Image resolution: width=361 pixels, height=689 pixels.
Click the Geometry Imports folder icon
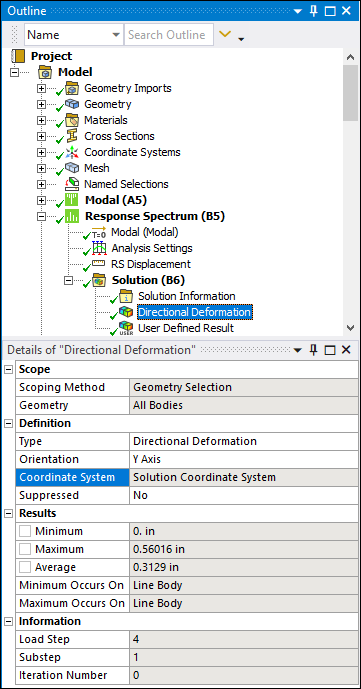[72, 88]
